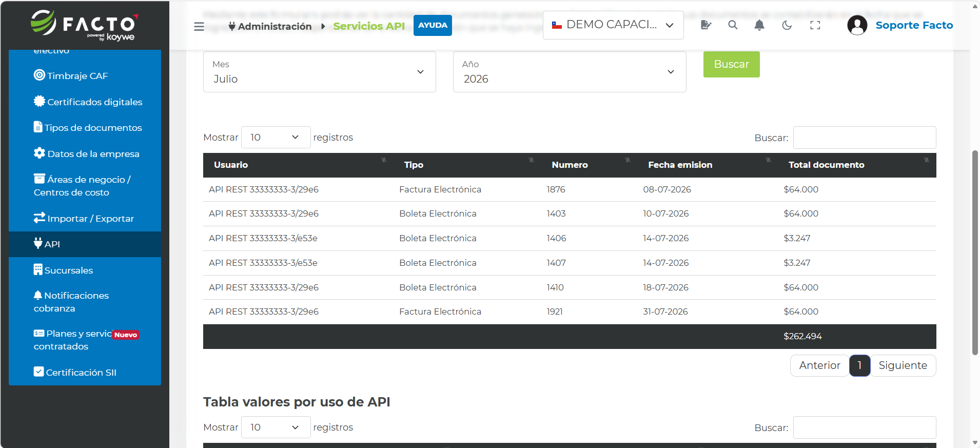Expand the Año dropdown showing 2026
Viewport: 980px width, 448px height.
coord(570,72)
